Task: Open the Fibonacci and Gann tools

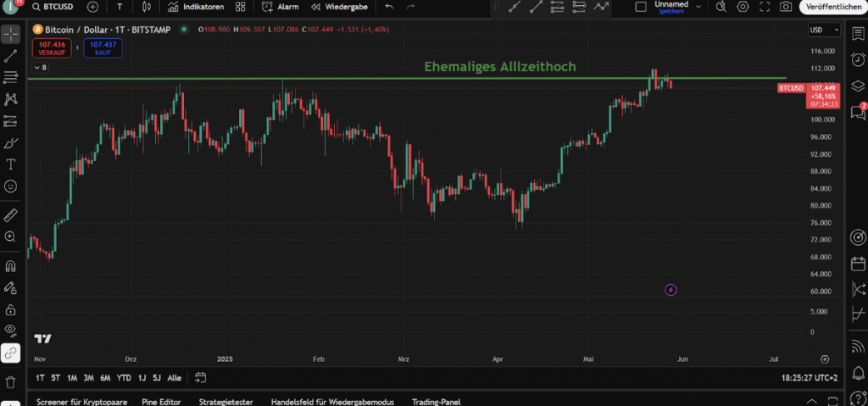Action: tap(10, 77)
